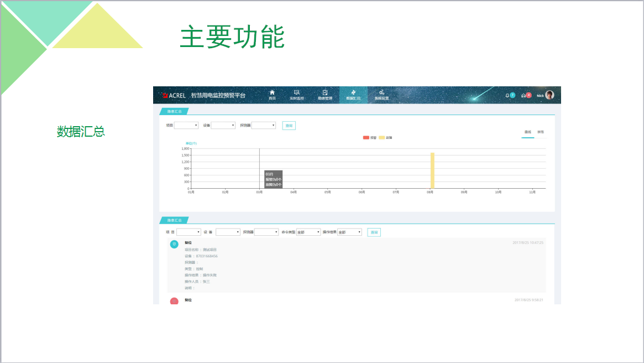Toggle the 故障 legend series
The image size is (644, 363).
pos(382,137)
